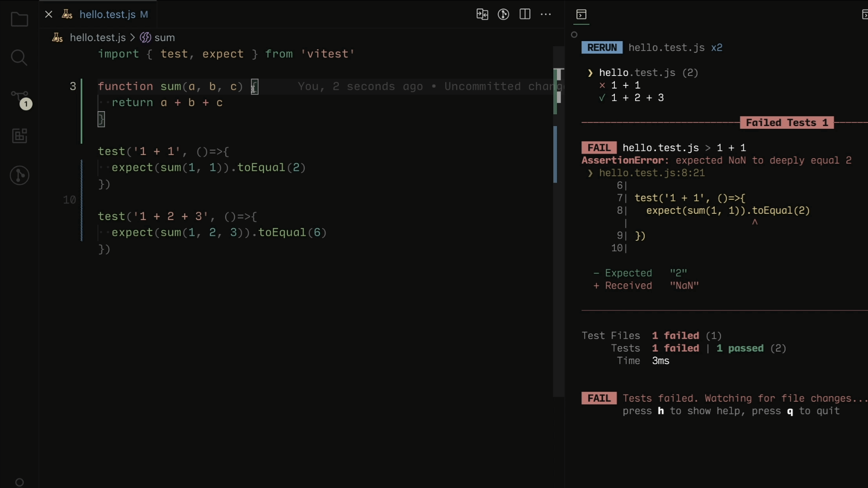The width and height of the screenshot is (868, 488).
Task: Click the panel icon at far right edge
Action: [864, 15]
